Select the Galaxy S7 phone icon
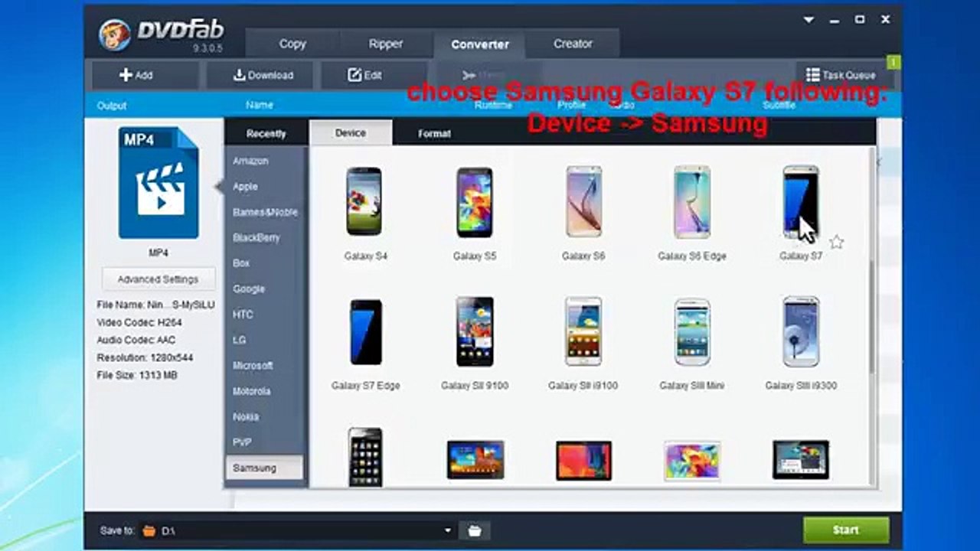The height and width of the screenshot is (551, 980). [x=801, y=201]
